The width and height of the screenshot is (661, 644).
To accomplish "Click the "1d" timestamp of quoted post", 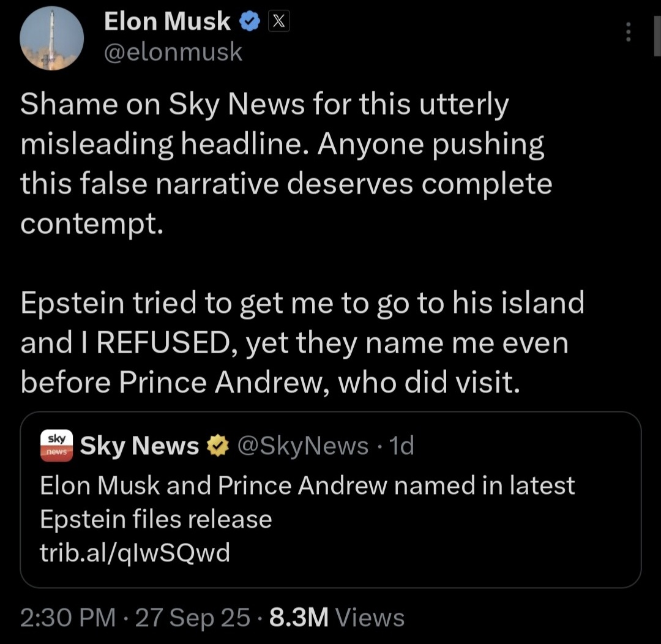I will pyautogui.click(x=401, y=446).
